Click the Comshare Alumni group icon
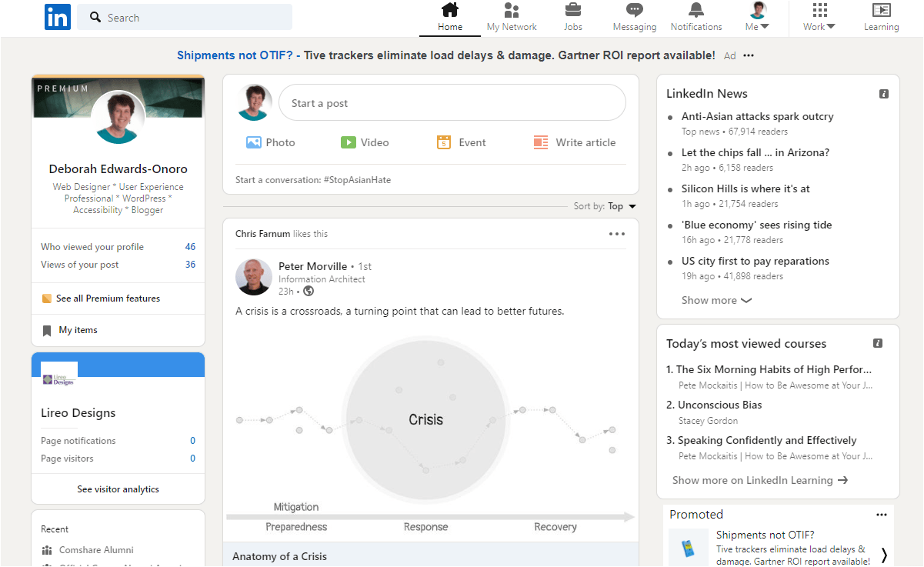 click(47, 550)
